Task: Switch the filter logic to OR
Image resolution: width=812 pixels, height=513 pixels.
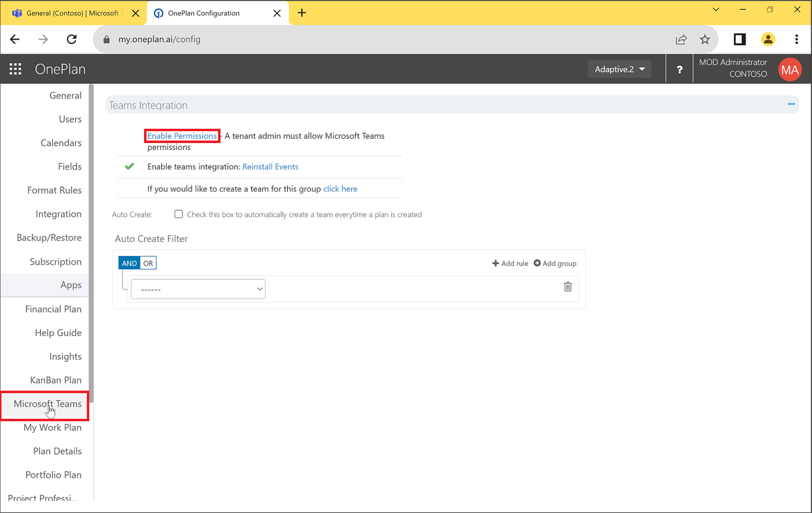Action: pos(148,263)
